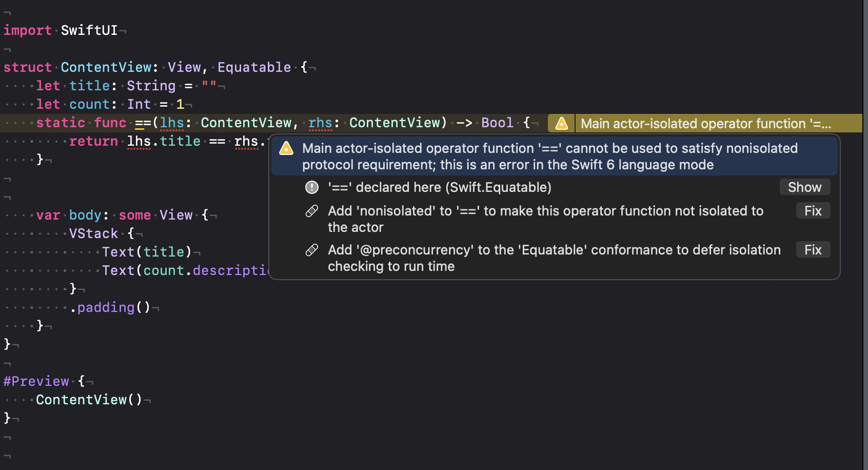
Task: Click the underlined rhs parameter in function signature
Action: tap(320, 123)
